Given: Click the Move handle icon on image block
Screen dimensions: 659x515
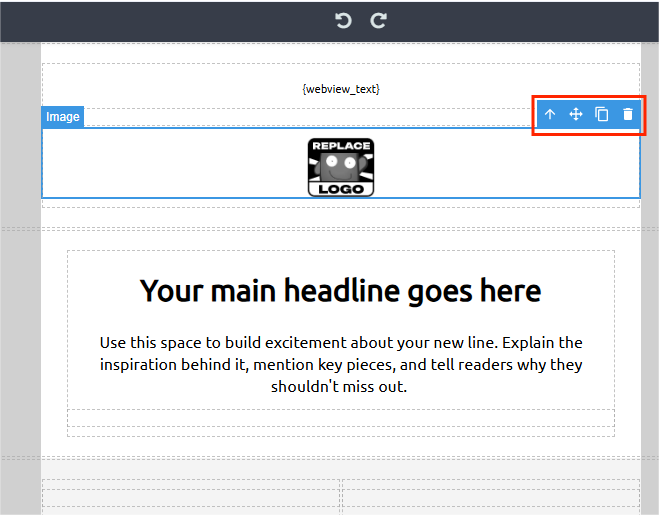Looking at the screenshot, I should pos(576,115).
